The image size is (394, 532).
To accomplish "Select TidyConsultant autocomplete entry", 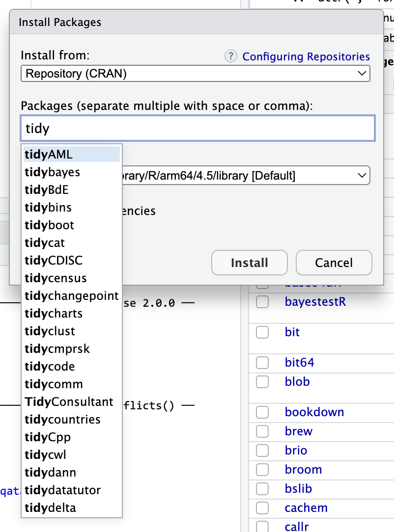I will pos(69,402).
